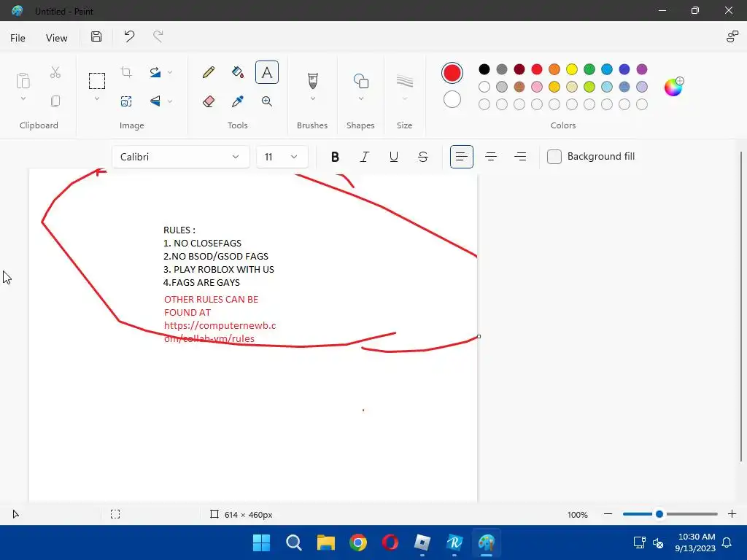Open Roblox from the taskbar
747x560 pixels.
coord(422,542)
